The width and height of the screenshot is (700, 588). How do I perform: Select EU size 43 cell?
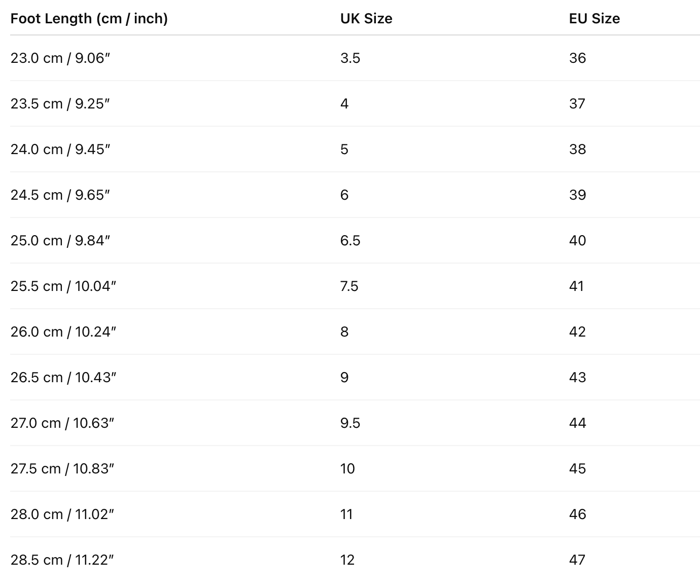coord(577,378)
